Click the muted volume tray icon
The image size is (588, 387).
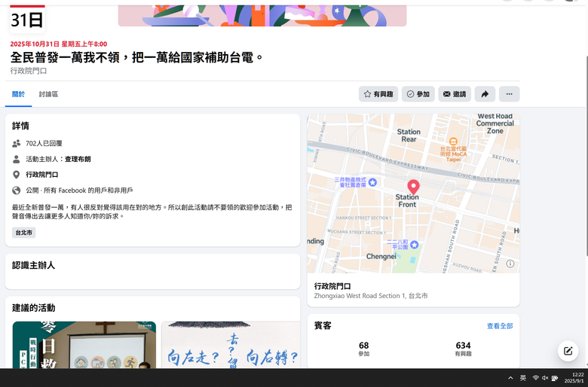pyautogui.click(x=545, y=378)
